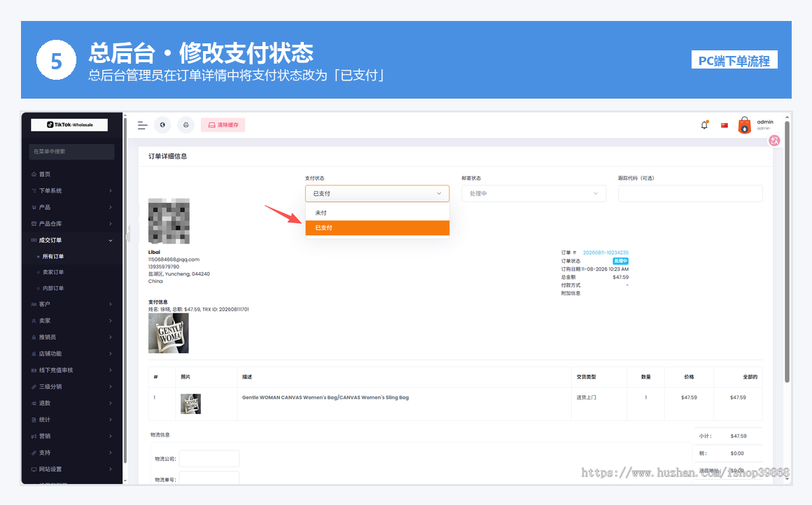Click the monitor icon beside 网站设置
The width and height of the screenshot is (812, 505).
(x=34, y=469)
